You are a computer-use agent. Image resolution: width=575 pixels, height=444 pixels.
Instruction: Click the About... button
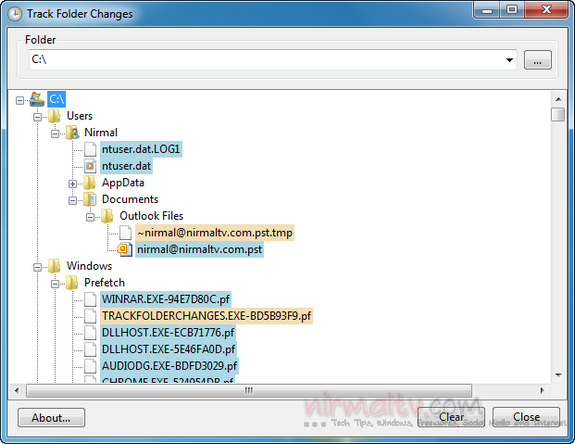click(x=51, y=418)
